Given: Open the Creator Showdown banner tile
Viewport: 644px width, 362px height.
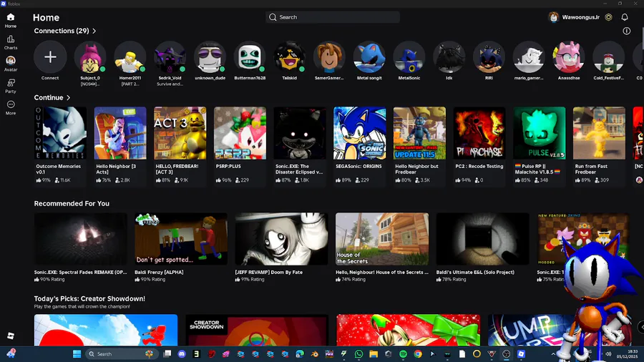Looking at the screenshot, I should 257,330.
